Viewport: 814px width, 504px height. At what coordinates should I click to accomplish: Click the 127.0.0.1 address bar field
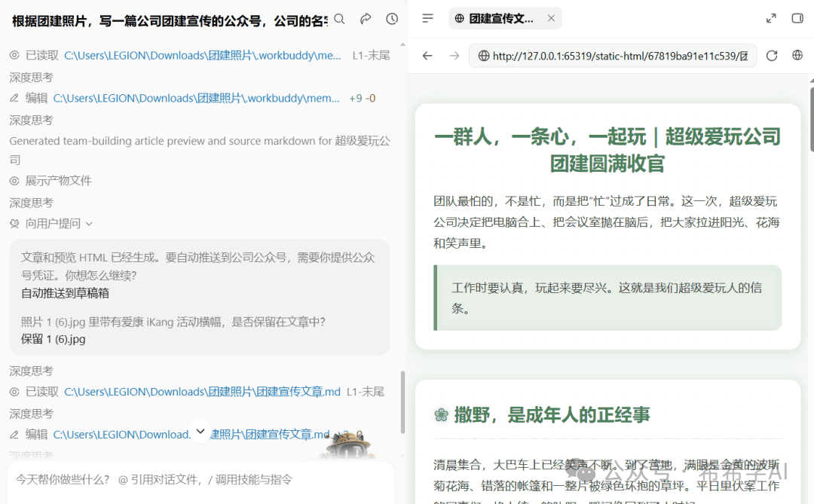(x=613, y=56)
